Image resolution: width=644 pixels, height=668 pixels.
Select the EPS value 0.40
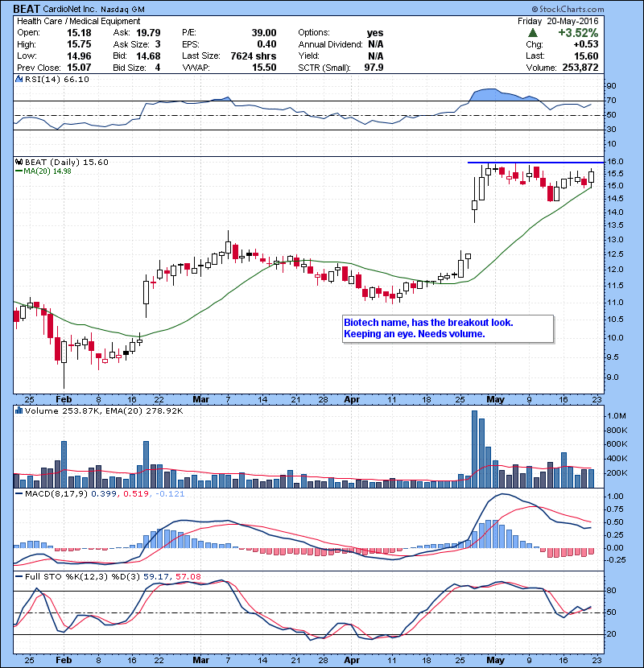tap(266, 44)
